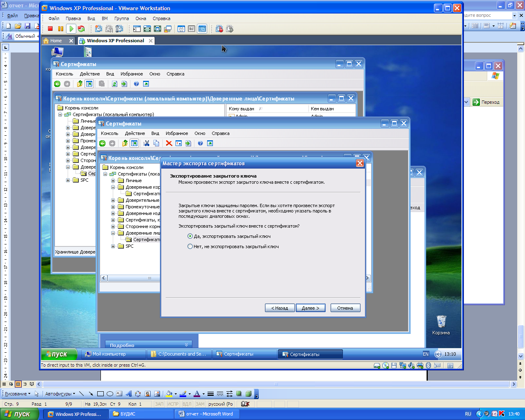Toggle ИСПР indicator in Word status bar

[173, 404]
